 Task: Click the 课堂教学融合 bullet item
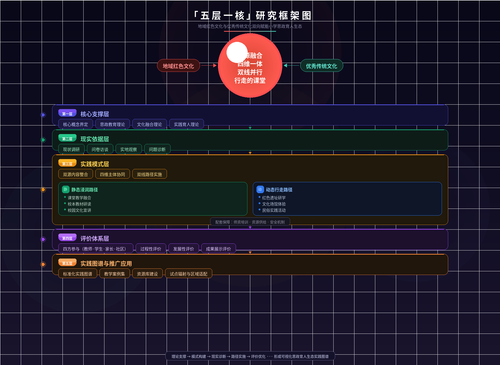79,198
